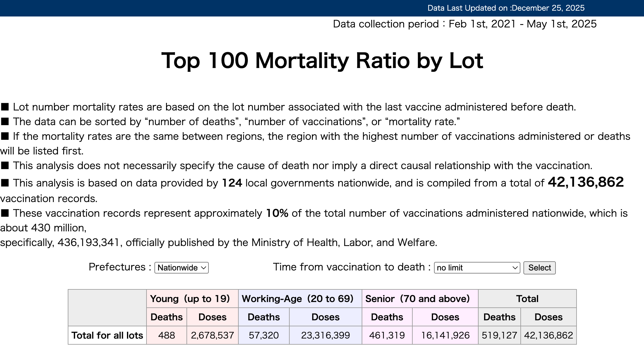Click the Young Deaths column header

pos(167,317)
